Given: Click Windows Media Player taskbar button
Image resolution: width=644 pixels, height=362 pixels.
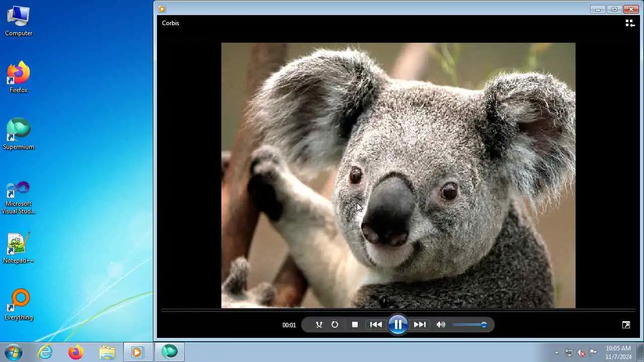Looking at the screenshot, I should coord(138,352).
